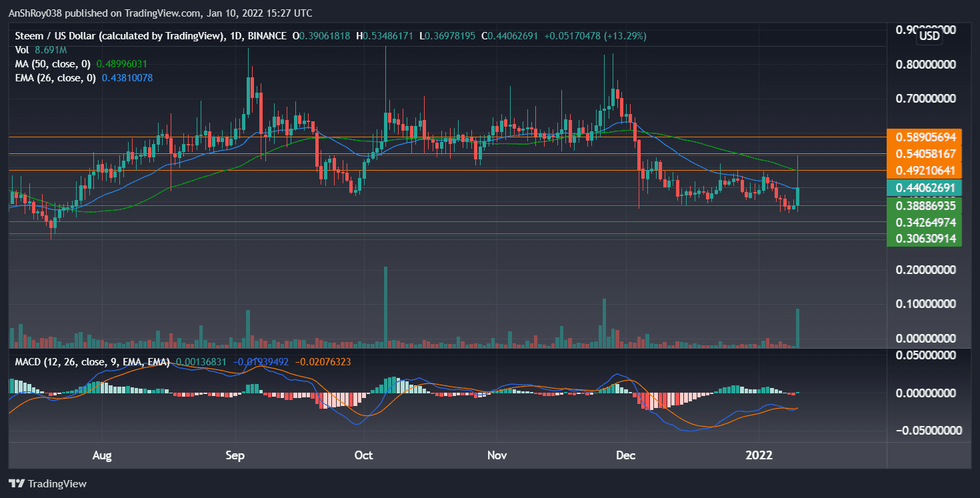Click the Aug label on the time axis
Image resolution: width=980 pixels, height=498 pixels.
pyautogui.click(x=102, y=455)
